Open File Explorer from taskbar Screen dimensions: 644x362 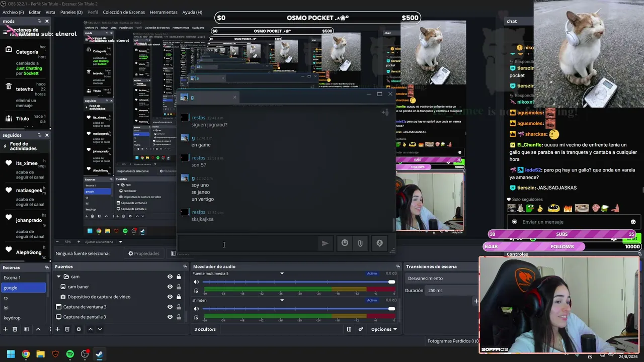[x=40, y=354]
